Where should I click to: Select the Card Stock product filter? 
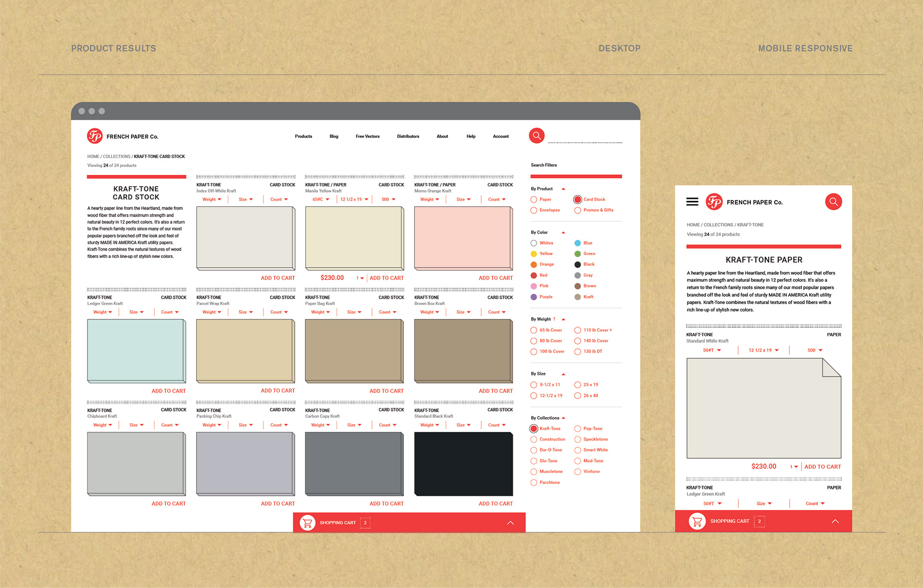(577, 199)
